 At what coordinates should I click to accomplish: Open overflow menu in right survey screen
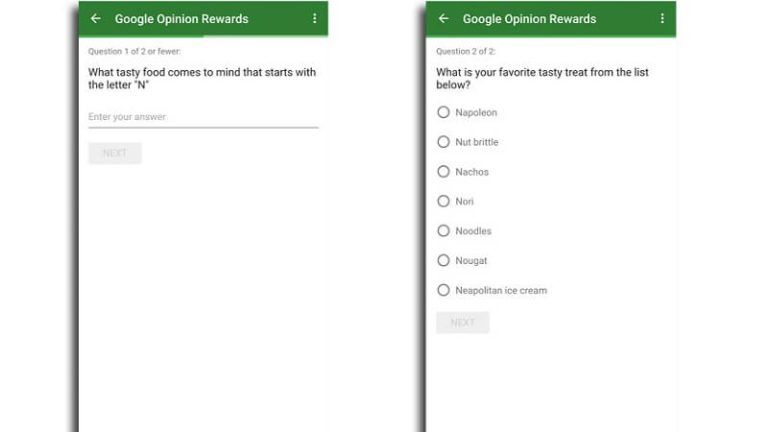click(662, 19)
